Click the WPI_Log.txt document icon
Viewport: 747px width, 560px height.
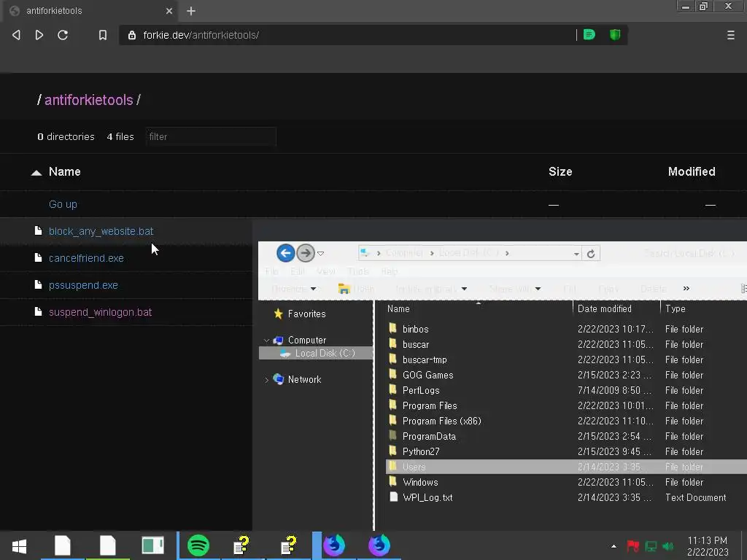(393, 497)
